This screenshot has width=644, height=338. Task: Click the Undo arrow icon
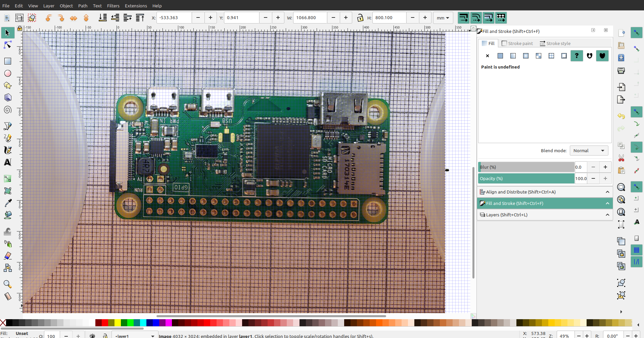[621, 116]
